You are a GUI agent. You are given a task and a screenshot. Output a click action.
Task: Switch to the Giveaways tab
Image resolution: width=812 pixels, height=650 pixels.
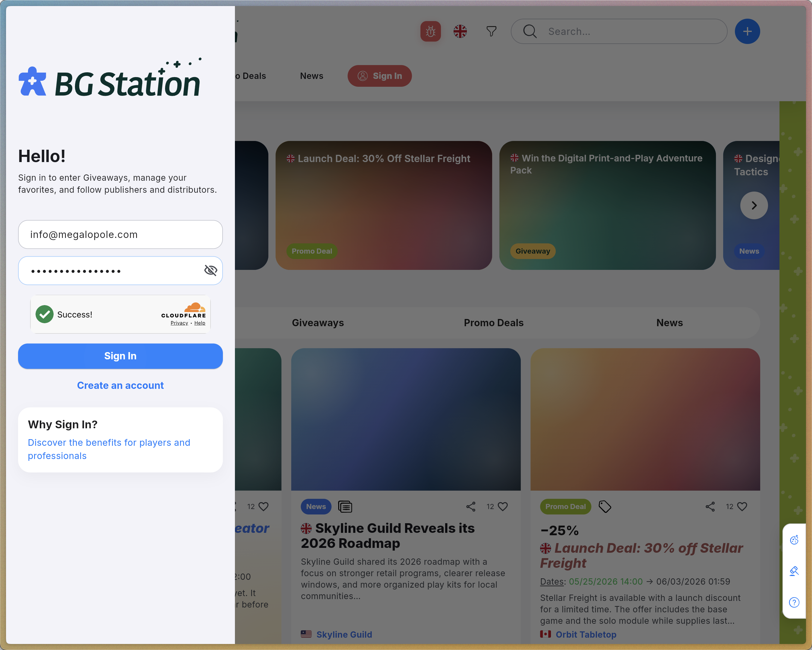tap(318, 323)
